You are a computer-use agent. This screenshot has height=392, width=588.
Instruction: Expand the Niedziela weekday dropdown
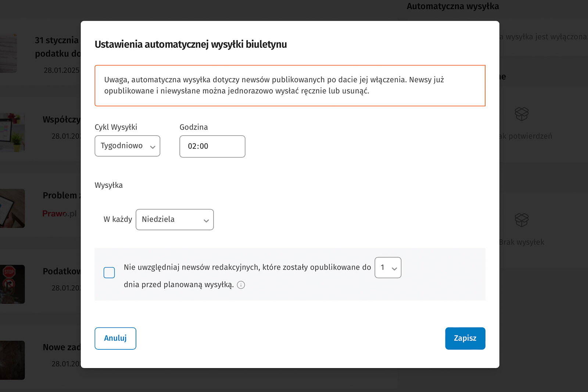click(175, 220)
